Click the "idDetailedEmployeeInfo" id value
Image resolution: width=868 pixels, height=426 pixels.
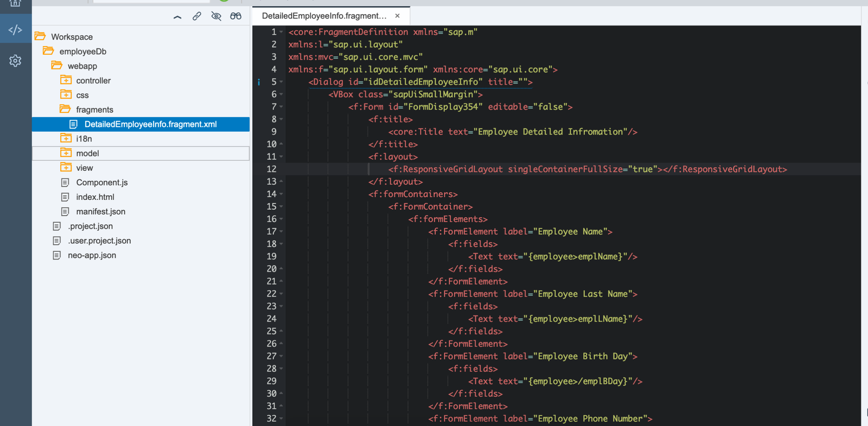pos(423,82)
